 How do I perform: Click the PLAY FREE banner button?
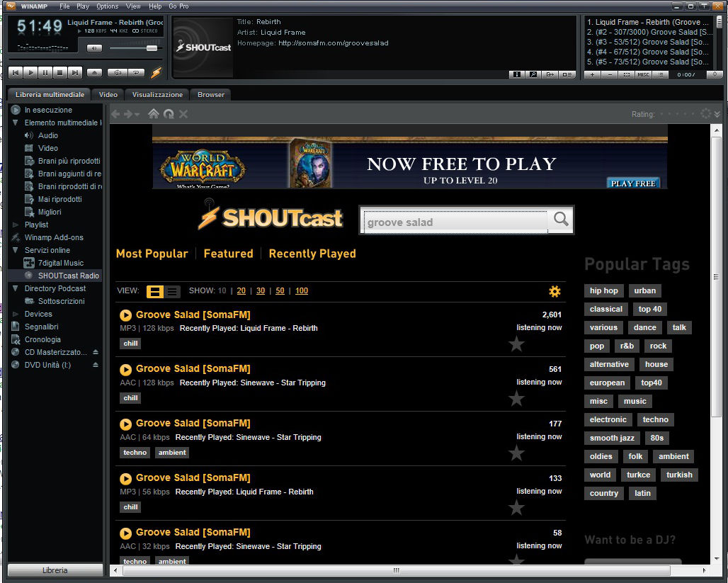tap(633, 183)
